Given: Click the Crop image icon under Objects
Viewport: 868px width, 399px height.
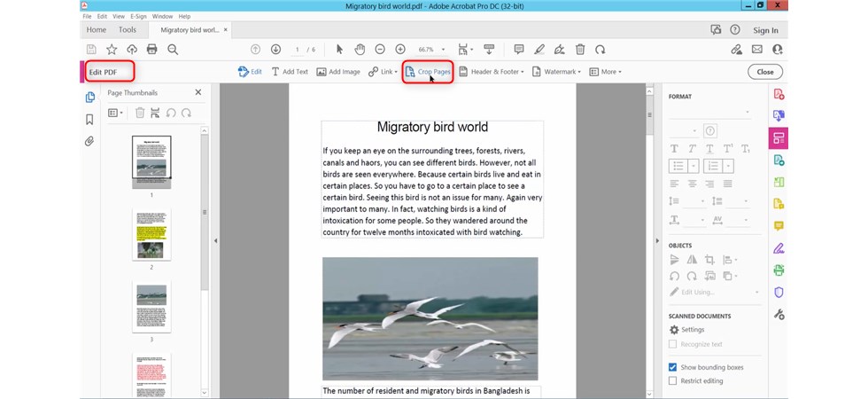Looking at the screenshot, I should pyautogui.click(x=709, y=259).
